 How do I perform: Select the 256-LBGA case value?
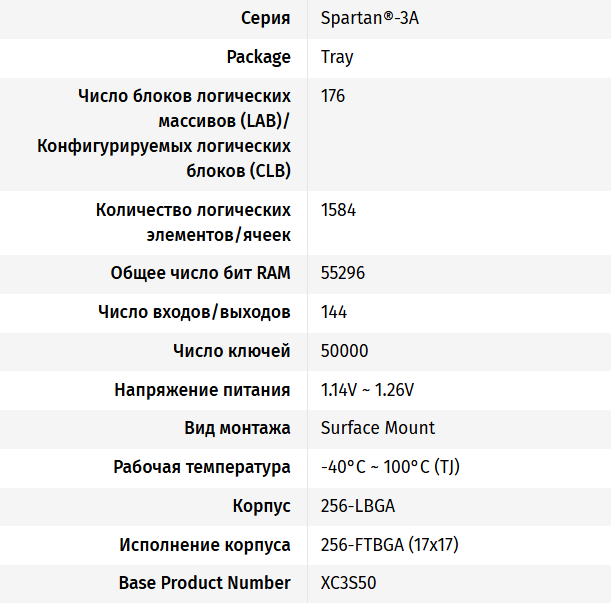pyautogui.click(x=358, y=506)
